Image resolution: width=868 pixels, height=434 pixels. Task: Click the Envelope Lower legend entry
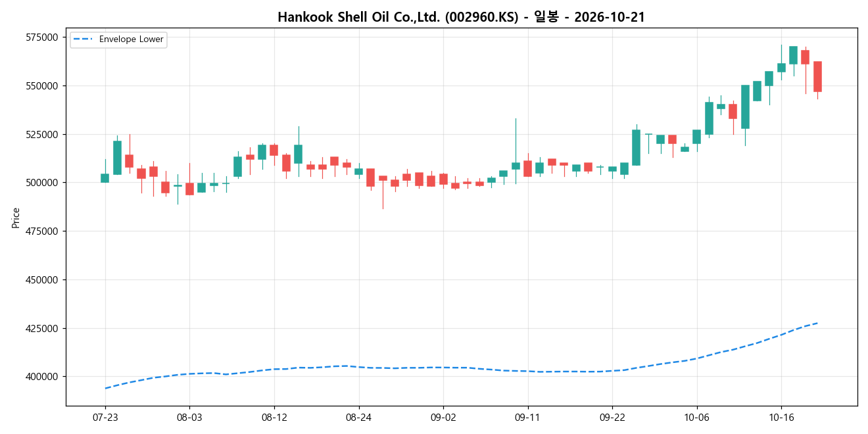[118, 39]
